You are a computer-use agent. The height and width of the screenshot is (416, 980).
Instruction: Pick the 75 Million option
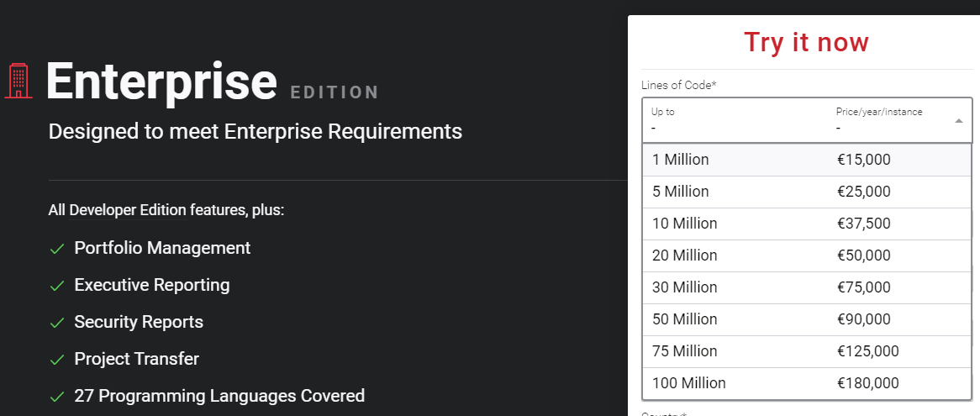[x=806, y=351]
